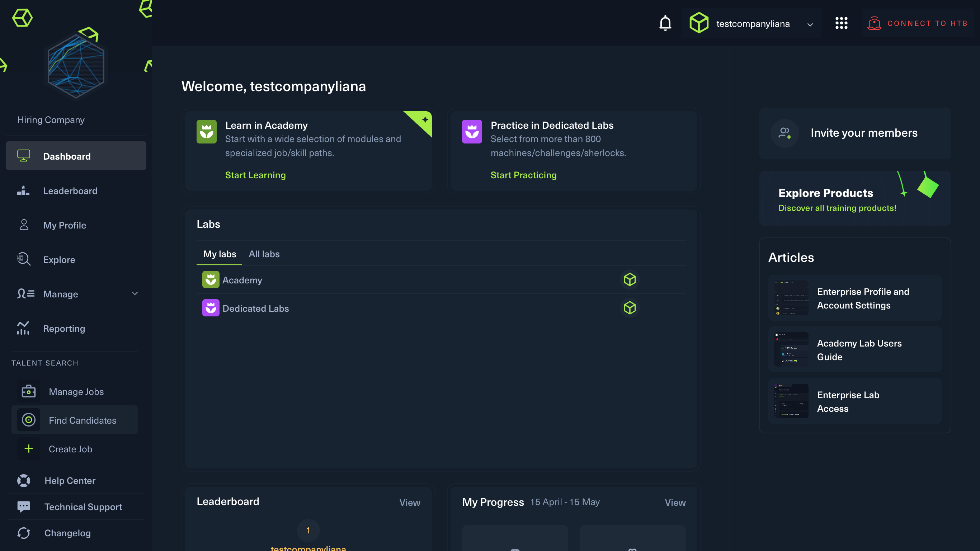Open Academy Lab Users Guide article
Image resolution: width=980 pixels, height=551 pixels.
(855, 349)
